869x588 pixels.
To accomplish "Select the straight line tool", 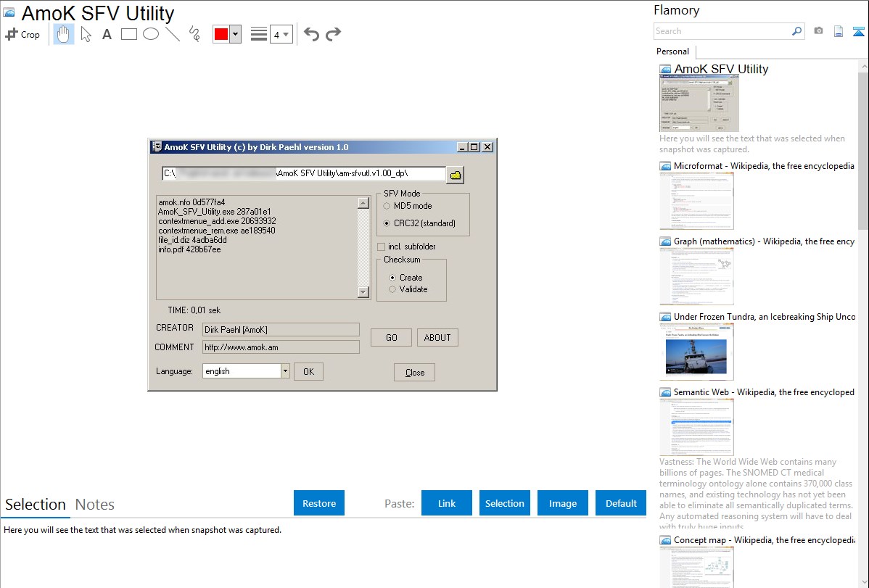I will pyautogui.click(x=173, y=34).
